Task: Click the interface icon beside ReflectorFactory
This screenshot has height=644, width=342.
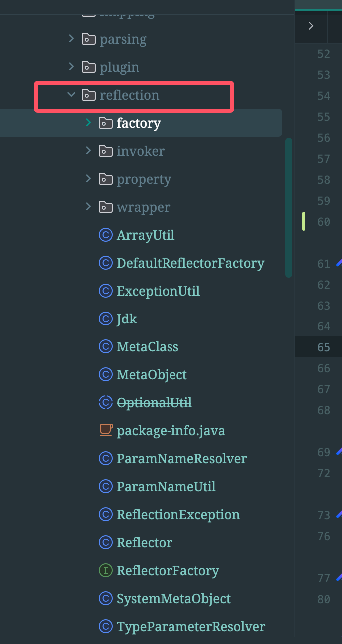Action: (x=105, y=570)
